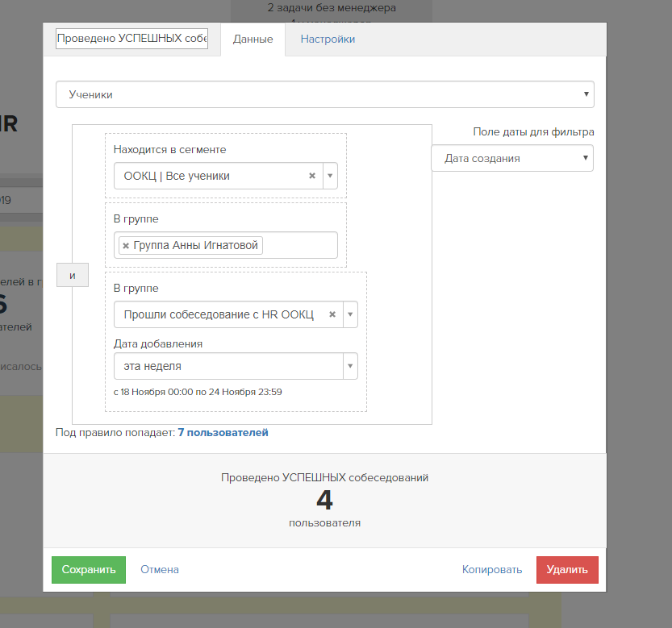Click the date range text с 18 Ноября

tap(198, 392)
